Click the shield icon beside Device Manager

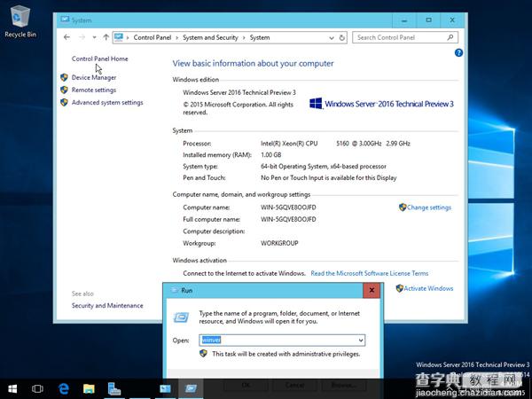click(64, 77)
